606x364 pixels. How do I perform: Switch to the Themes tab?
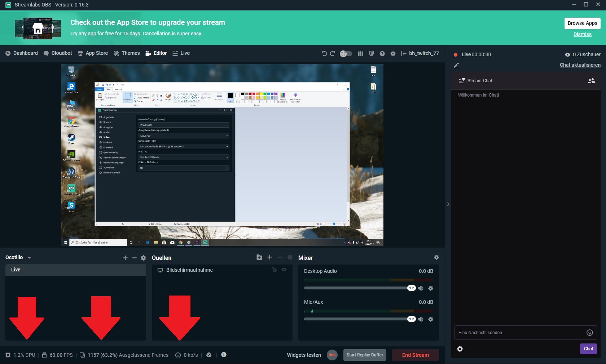click(x=127, y=53)
